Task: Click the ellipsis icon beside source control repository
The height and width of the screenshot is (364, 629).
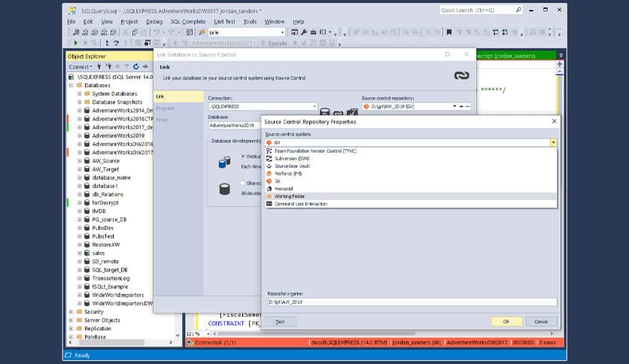Action: coord(468,107)
